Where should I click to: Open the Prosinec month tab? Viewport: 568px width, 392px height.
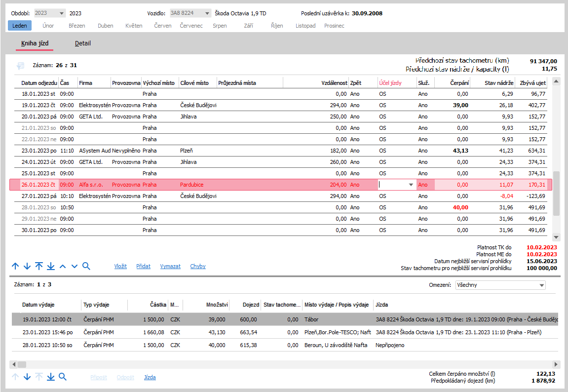[334, 26]
